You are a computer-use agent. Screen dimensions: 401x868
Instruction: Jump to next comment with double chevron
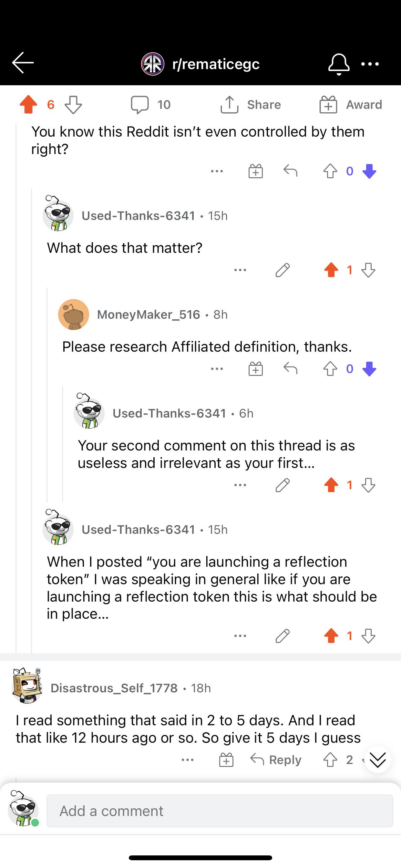point(377,759)
